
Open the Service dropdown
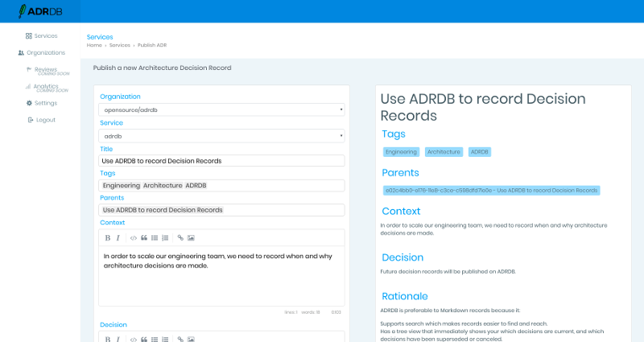[x=221, y=136]
